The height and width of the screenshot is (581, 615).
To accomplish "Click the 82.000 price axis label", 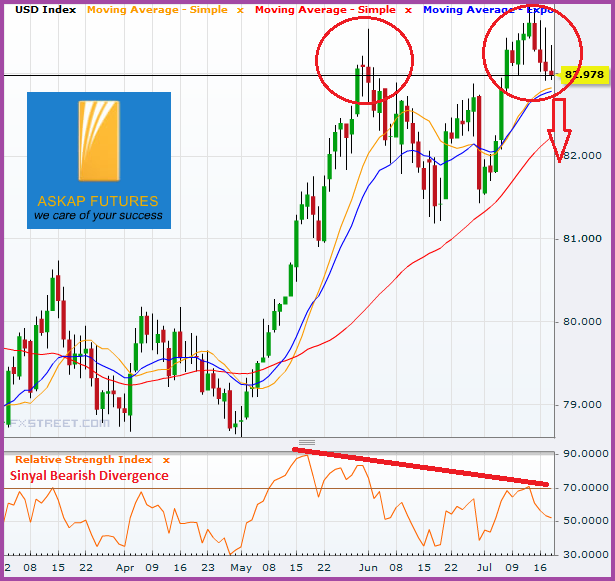I will (x=581, y=156).
